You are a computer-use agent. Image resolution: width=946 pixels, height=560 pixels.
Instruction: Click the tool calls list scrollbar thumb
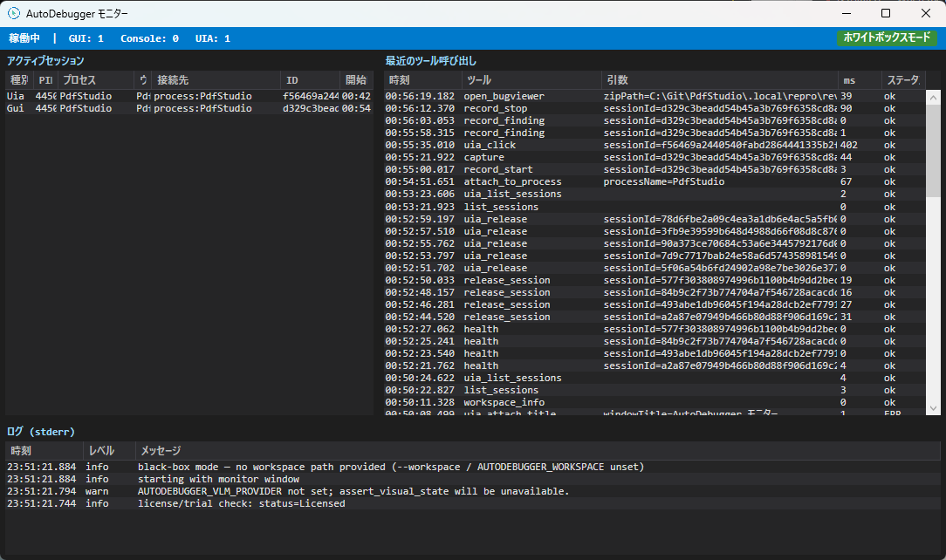tap(933, 150)
